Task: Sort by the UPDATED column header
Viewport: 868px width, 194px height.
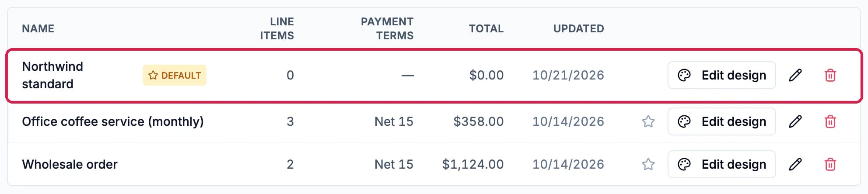Action: (578, 28)
